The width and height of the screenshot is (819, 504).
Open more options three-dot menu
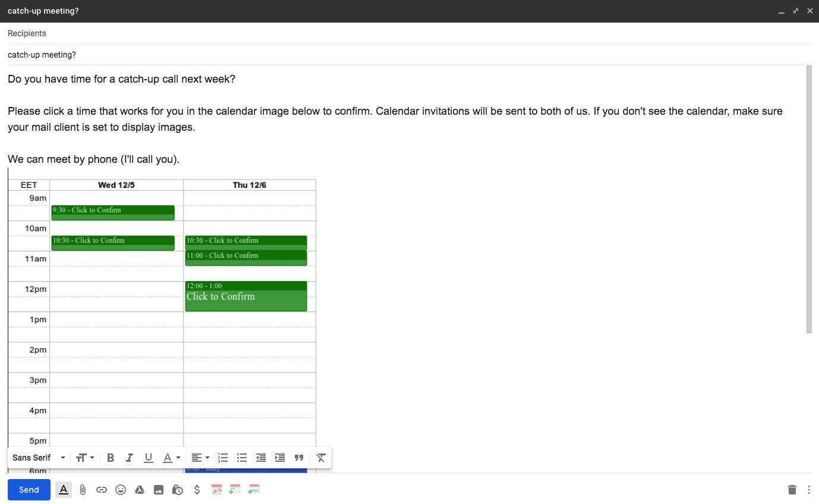(809, 490)
